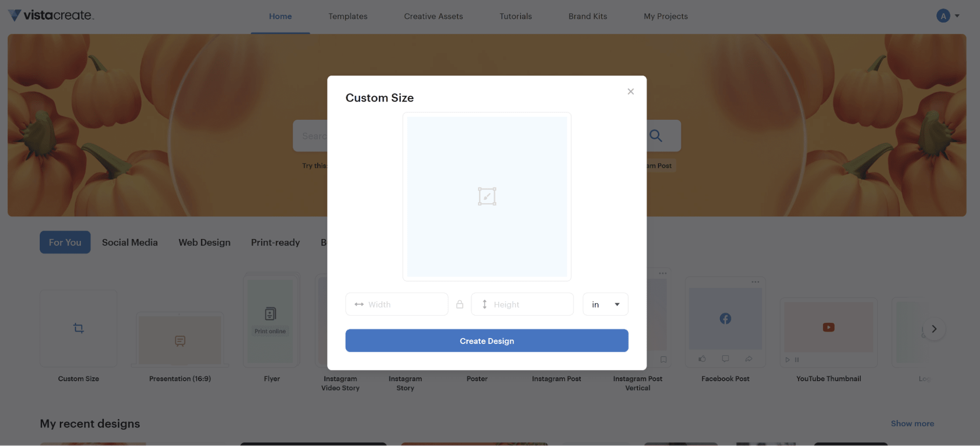Select the Social Media category tab
The height and width of the screenshot is (446, 980).
(129, 242)
